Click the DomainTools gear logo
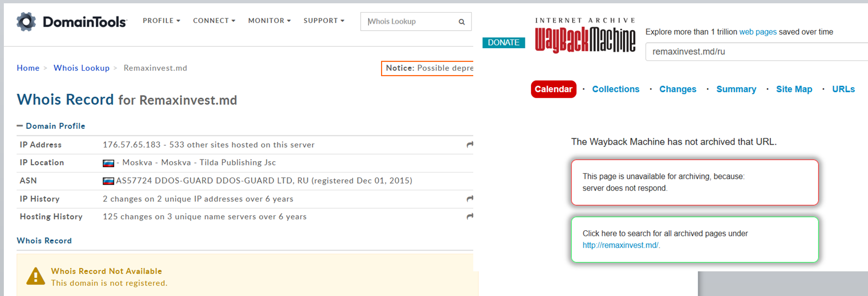Viewport: 868px width, 296px height. pos(26,21)
